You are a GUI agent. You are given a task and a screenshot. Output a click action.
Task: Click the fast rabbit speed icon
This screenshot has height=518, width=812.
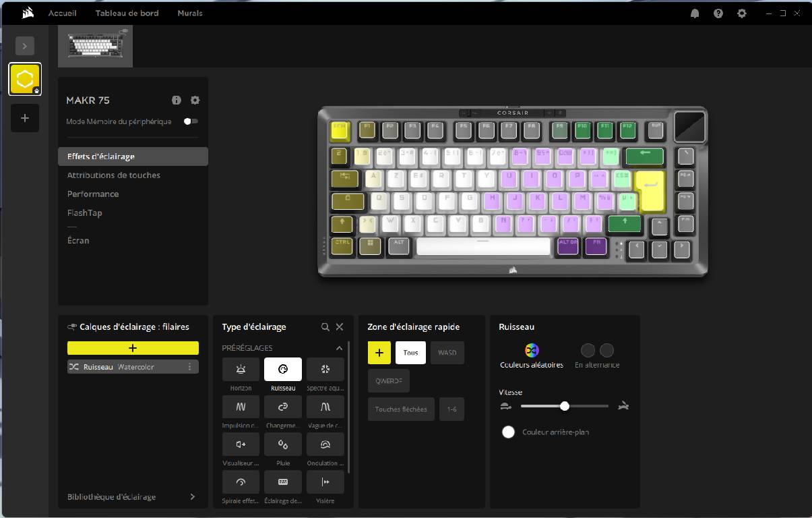pyautogui.click(x=623, y=406)
